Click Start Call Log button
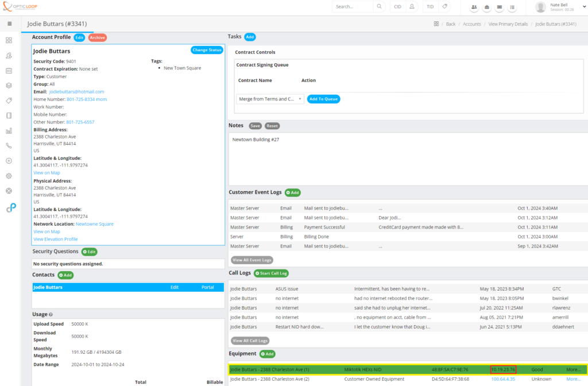 [271, 273]
